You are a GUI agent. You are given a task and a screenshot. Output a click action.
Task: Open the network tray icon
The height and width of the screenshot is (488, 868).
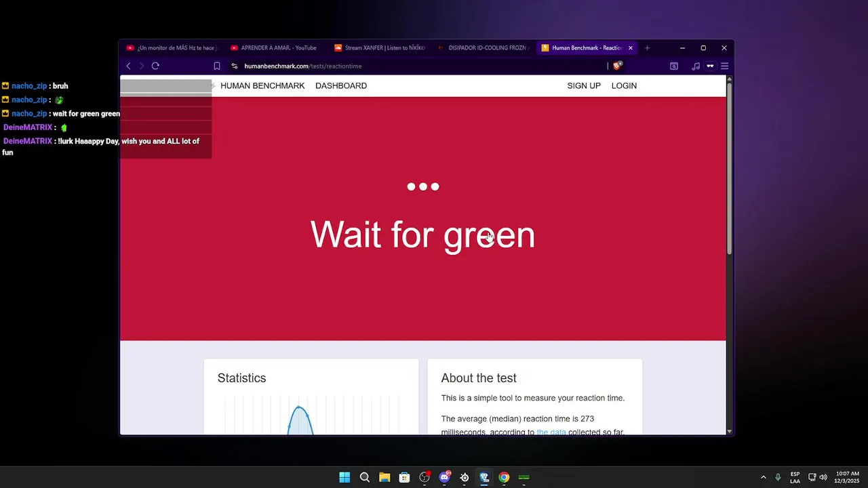coord(812,477)
